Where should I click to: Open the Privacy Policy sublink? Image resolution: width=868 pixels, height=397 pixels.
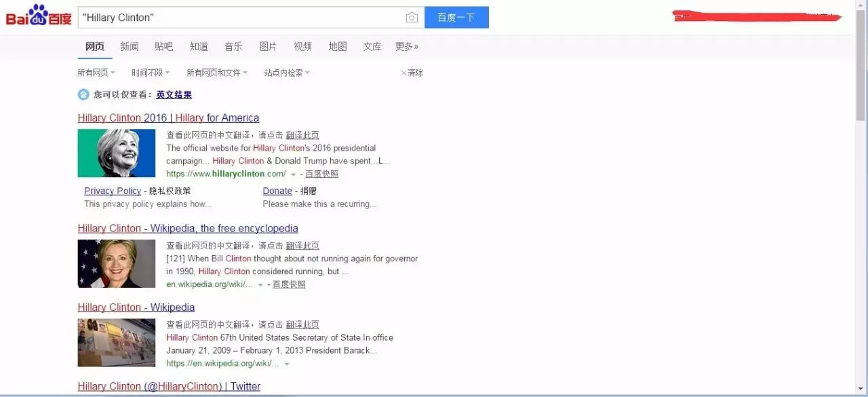[113, 191]
